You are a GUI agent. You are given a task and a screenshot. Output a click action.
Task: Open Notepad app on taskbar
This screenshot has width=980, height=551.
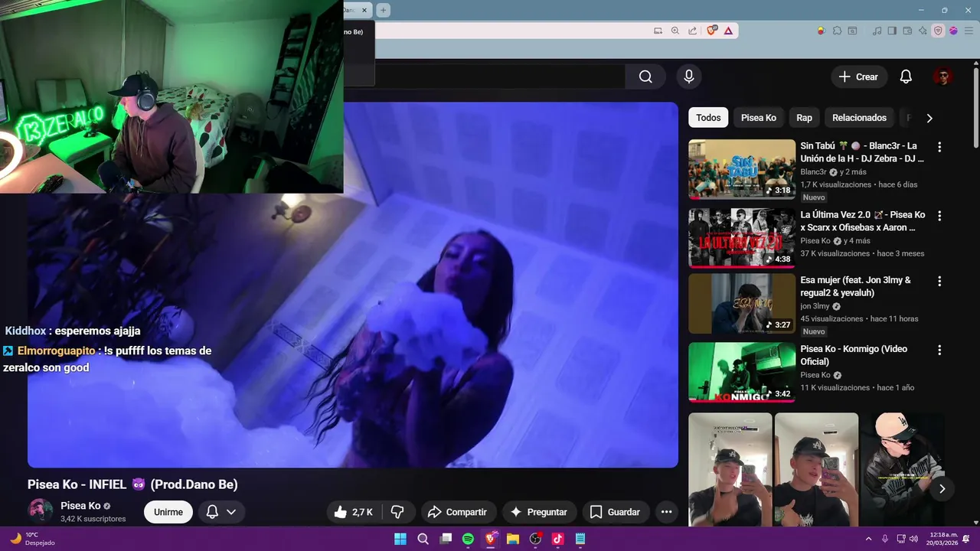[580, 539]
